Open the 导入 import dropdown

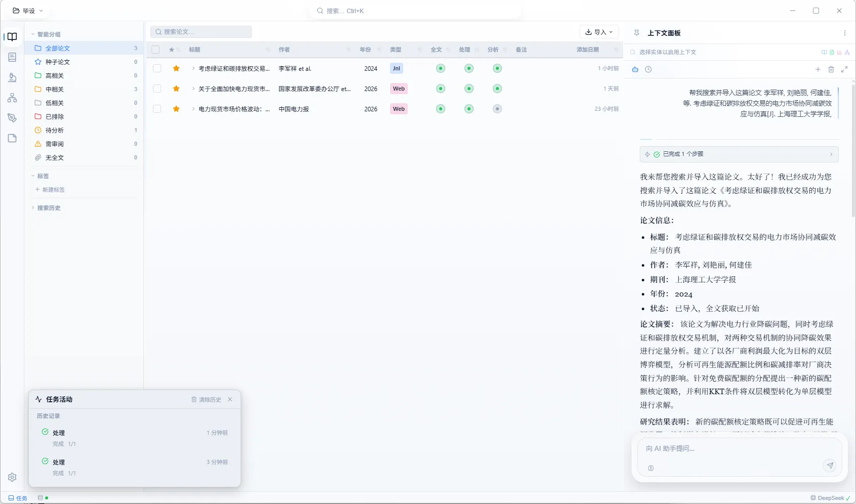[x=599, y=32]
